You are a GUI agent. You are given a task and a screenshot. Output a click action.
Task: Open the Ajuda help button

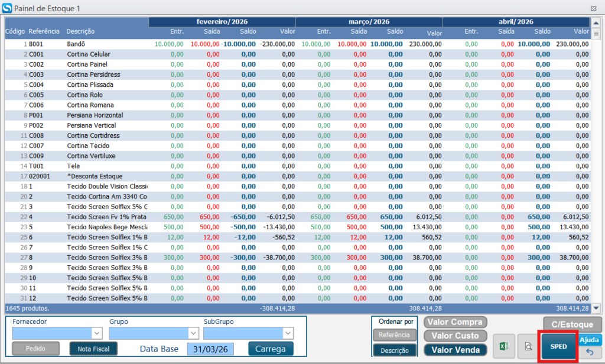590,340
